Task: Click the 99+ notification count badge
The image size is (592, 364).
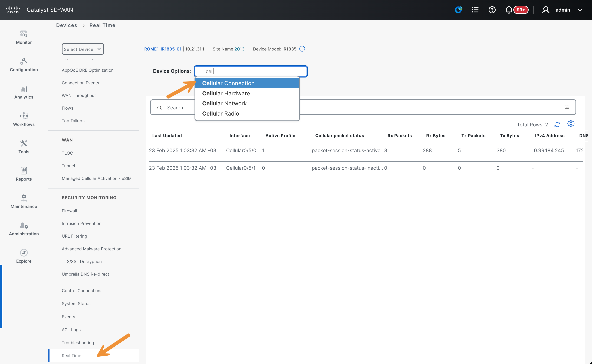Action: coord(521,10)
